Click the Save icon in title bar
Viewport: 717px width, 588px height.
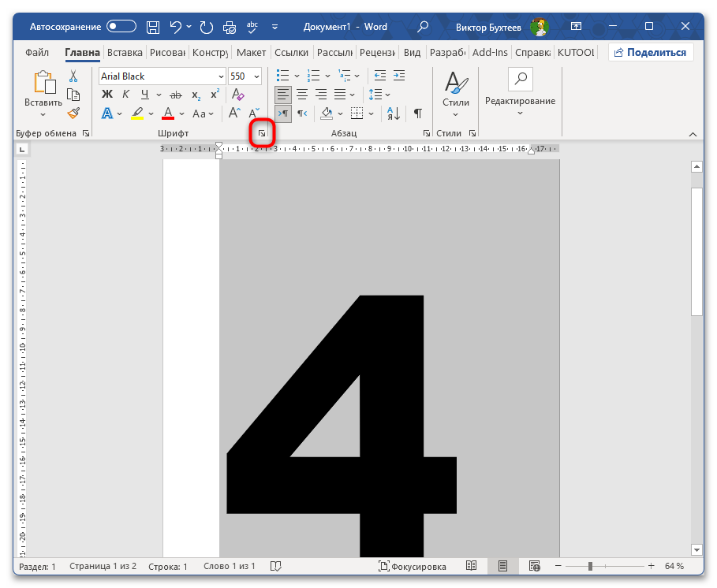click(x=153, y=27)
